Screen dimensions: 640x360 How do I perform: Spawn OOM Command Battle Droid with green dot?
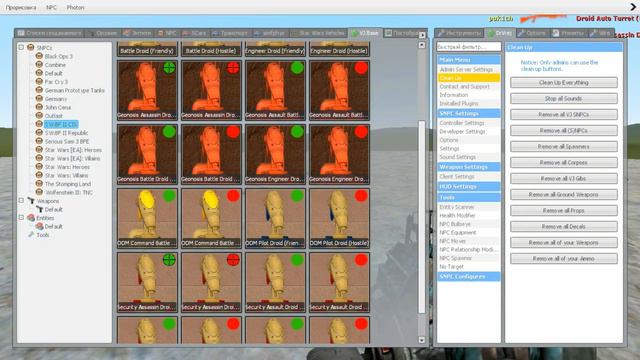(x=147, y=218)
